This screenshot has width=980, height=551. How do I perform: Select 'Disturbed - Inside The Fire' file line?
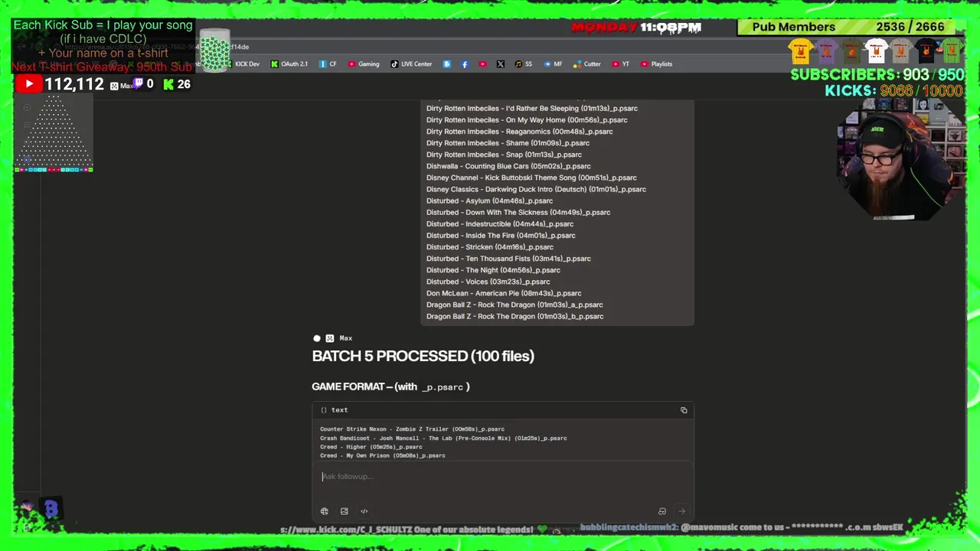coord(501,236)
